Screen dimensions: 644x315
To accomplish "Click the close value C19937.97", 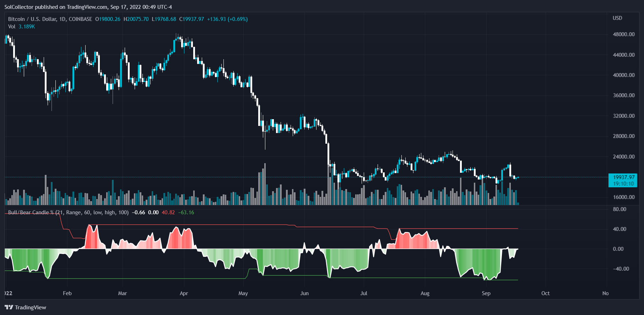I will (192, 19).
